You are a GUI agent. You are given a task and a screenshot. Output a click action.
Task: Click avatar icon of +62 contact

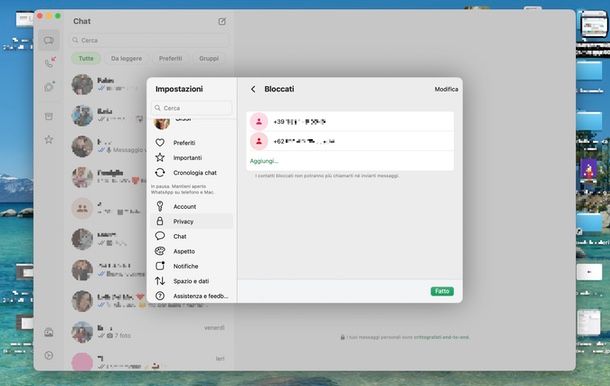coord(259,141)
